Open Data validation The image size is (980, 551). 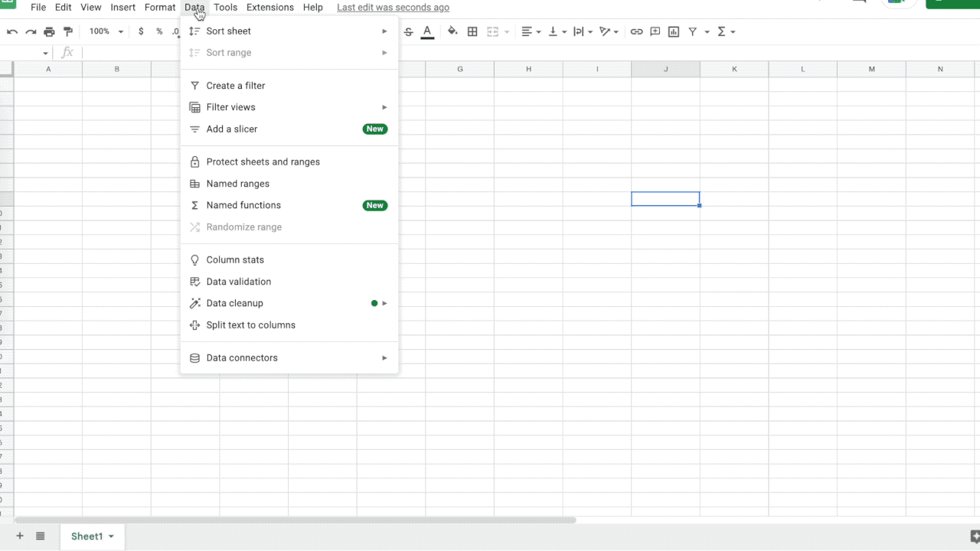tap(289, 282)
